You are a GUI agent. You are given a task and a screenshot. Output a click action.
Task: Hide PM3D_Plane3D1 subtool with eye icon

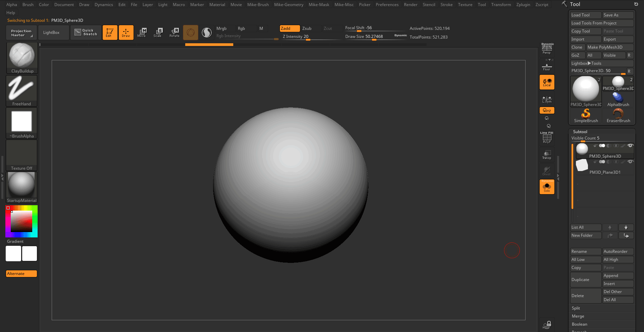point(630,162)
